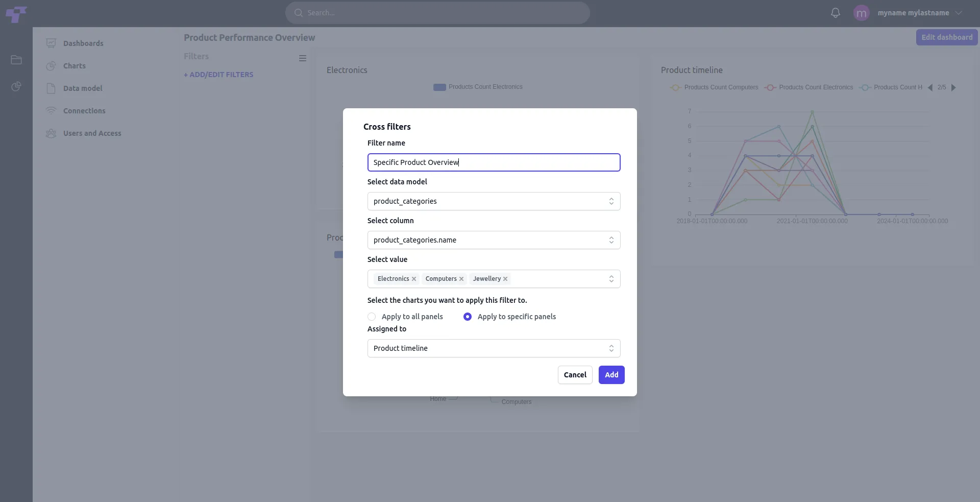Click the Connections wifi icon

pos(51,111)
